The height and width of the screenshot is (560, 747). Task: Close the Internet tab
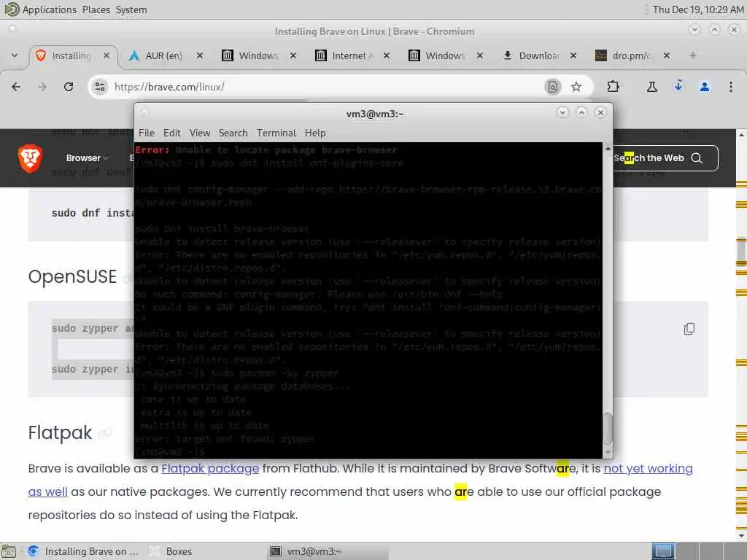tap(387, 55)
